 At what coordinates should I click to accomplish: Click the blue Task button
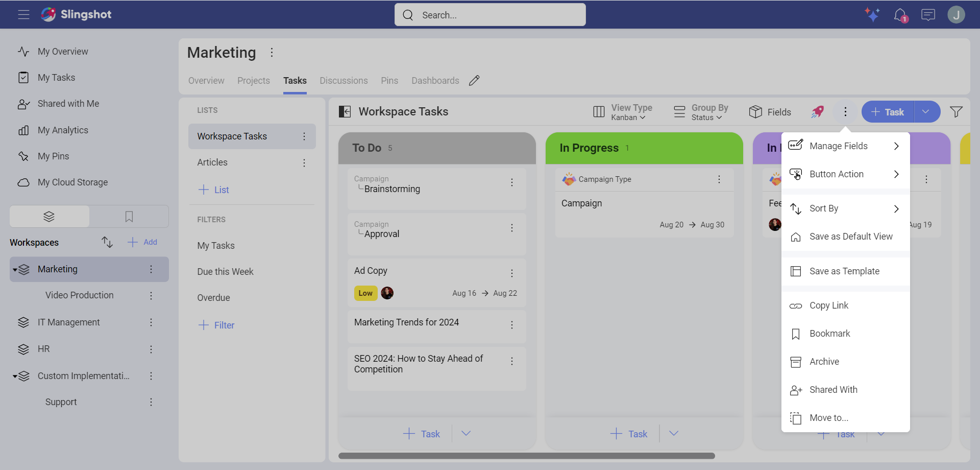(x=888, y=112)
